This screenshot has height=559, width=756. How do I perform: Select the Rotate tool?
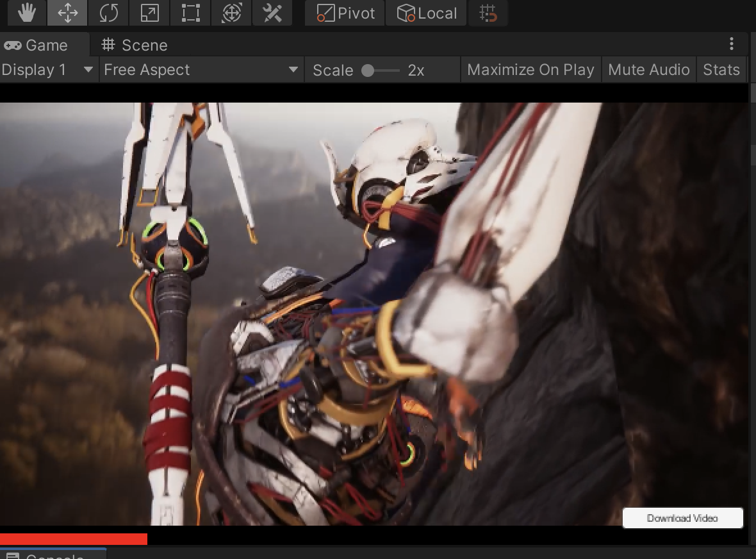coord(108,13)
